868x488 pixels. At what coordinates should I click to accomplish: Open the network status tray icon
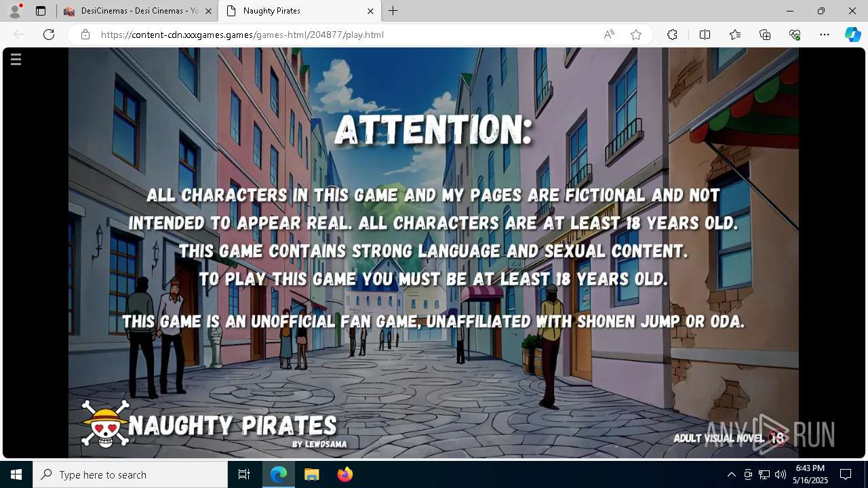764,474
